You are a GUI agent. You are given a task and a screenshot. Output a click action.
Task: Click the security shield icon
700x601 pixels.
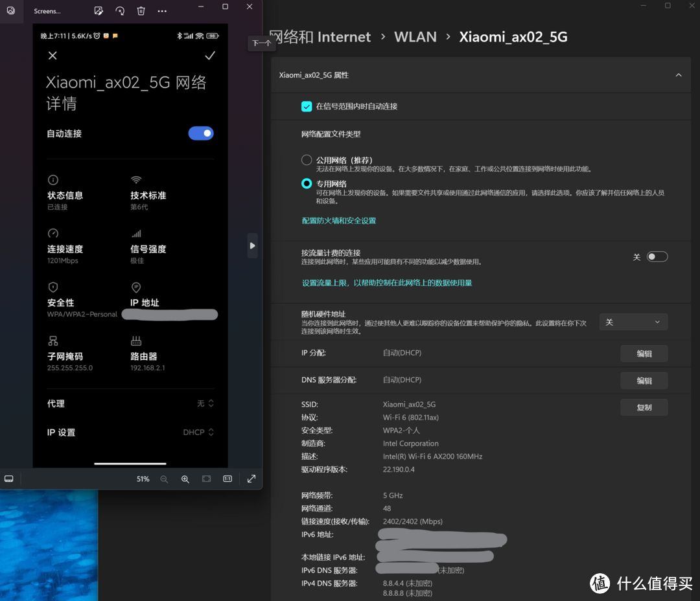coord(53,287)
